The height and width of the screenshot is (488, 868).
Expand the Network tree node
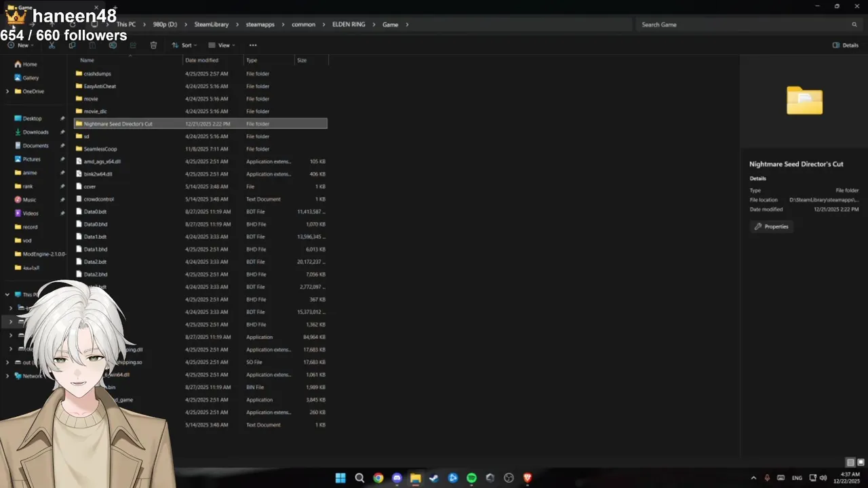point(7,376)
